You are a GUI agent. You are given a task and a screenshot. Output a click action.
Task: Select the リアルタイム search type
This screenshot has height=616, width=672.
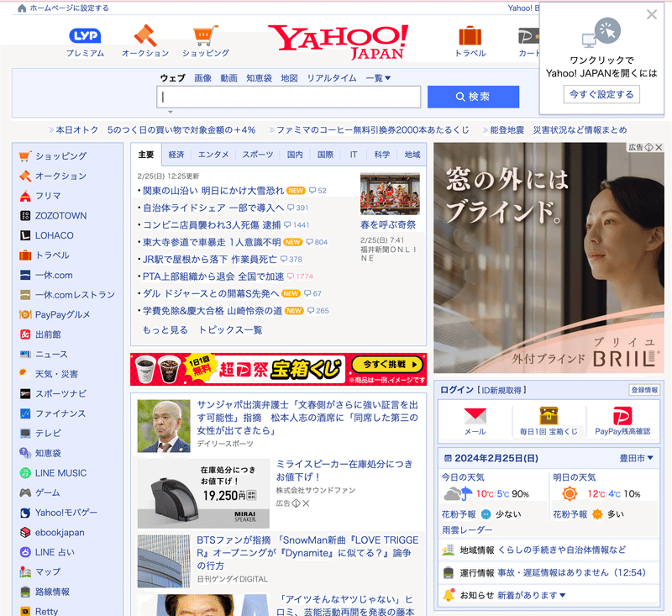point(332,78)
